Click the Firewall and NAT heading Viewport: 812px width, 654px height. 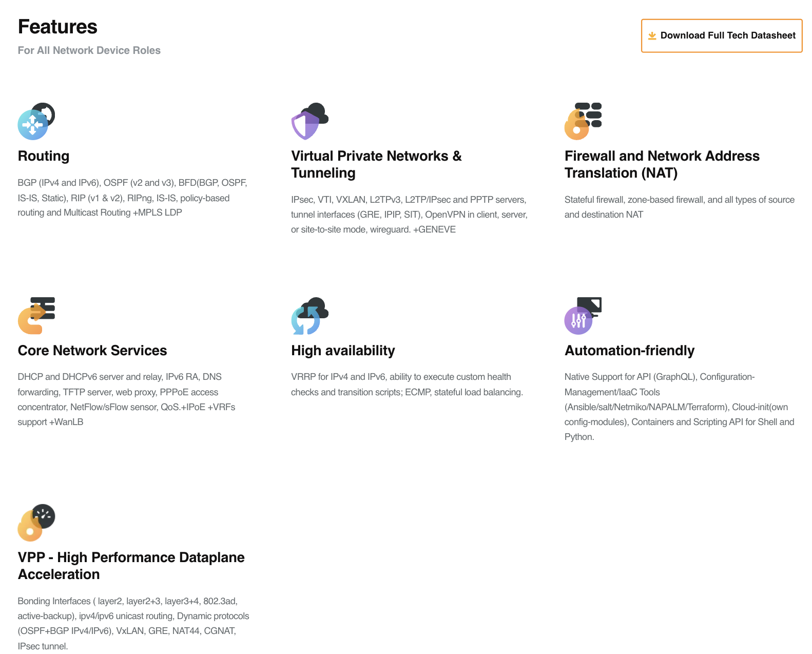tap(662, 164)
